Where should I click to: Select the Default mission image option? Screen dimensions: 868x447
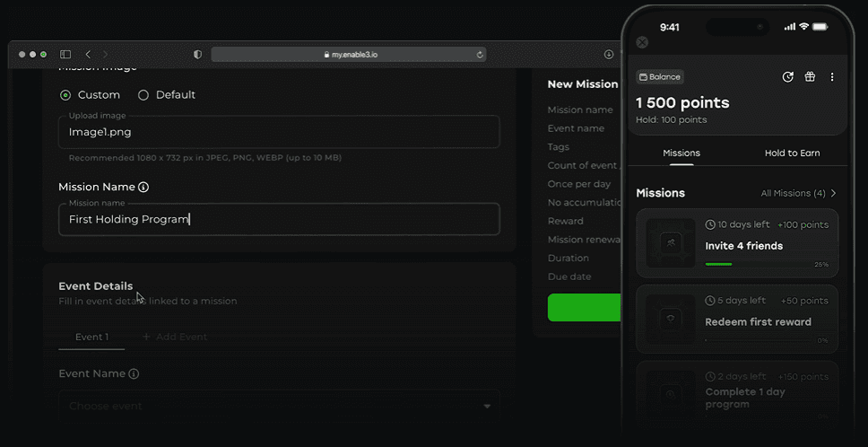coord(167,95)
